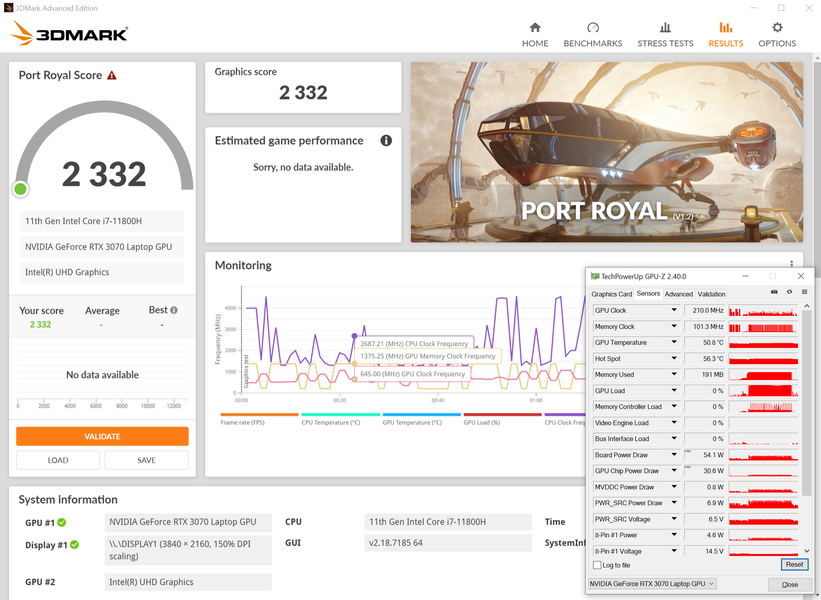Screen dimensions: 821x600
Task: Go to the HOME section
Action: point(535,35)
